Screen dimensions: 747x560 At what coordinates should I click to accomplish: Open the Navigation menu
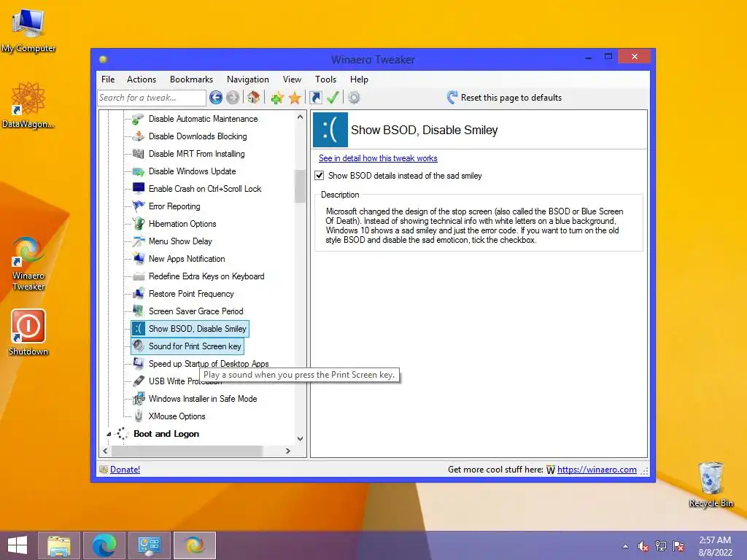(x=248, y=79)
